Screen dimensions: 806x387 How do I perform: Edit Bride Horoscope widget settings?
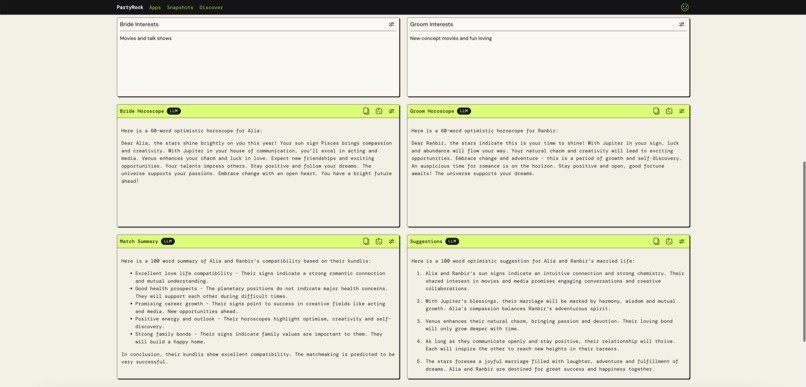(391, 111)
